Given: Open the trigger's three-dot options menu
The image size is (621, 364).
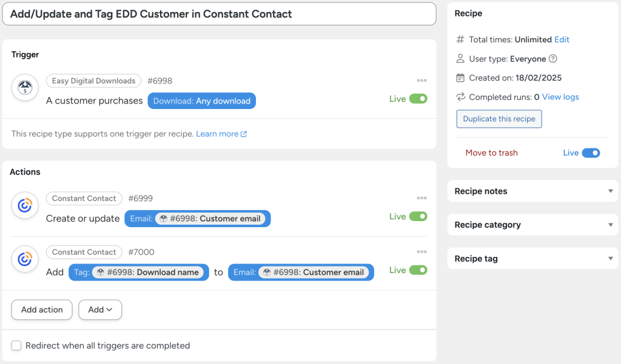Looking at the screenshot, I should 421,80.
